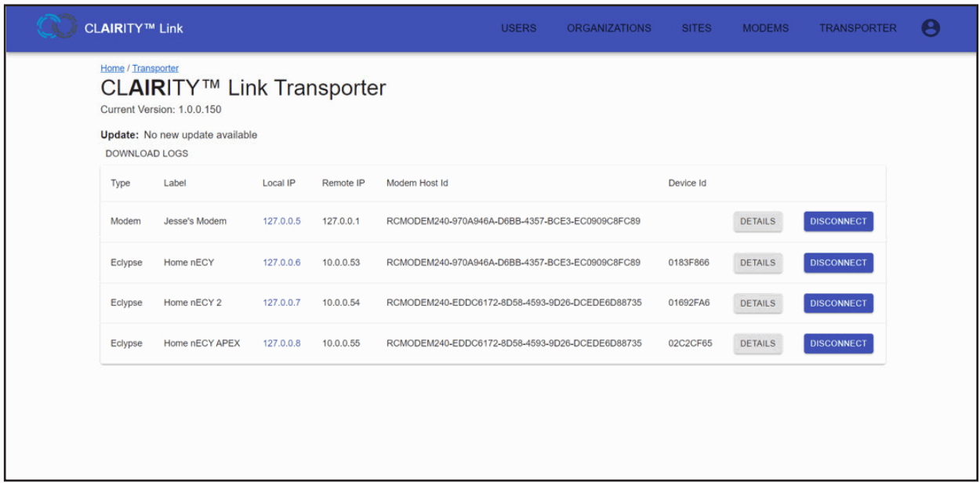Viewport: 980px width, 483px height.
Task: Click the Local IP column header
Action: coord(279,183)
